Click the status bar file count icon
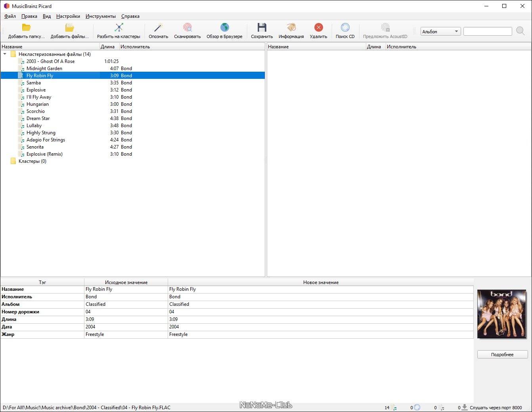532x412 pixels. [x=394, y=407]
